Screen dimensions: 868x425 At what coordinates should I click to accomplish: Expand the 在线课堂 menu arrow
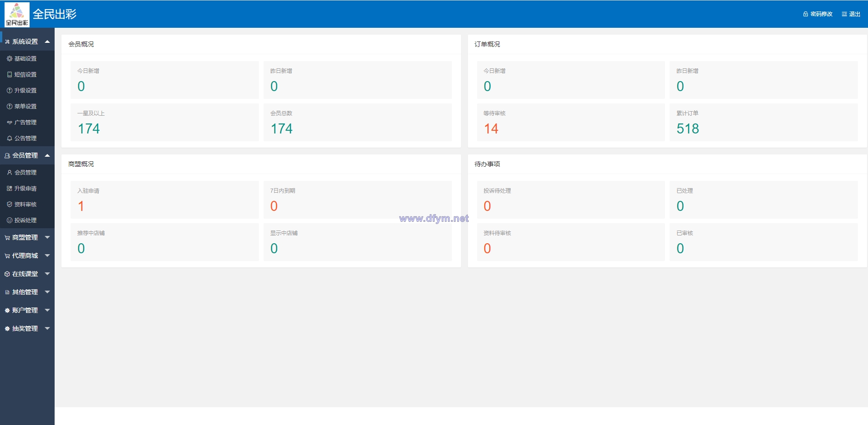pos(47,274)
